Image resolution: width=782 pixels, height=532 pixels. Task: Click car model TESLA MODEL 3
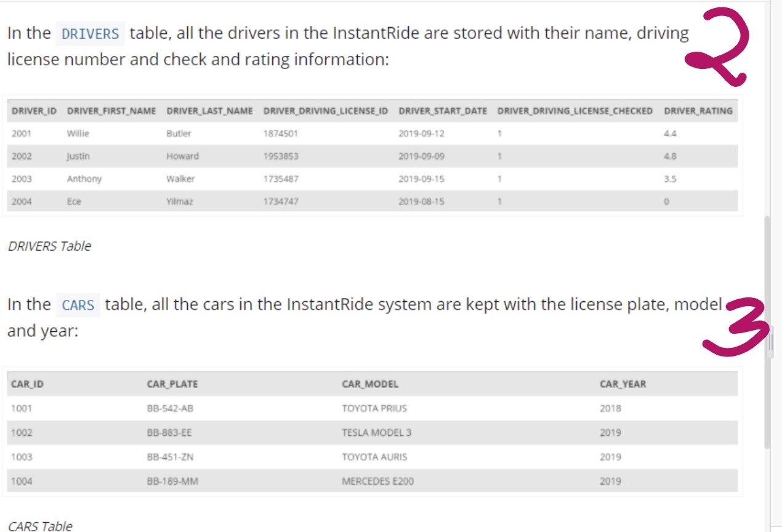point(377,433)
